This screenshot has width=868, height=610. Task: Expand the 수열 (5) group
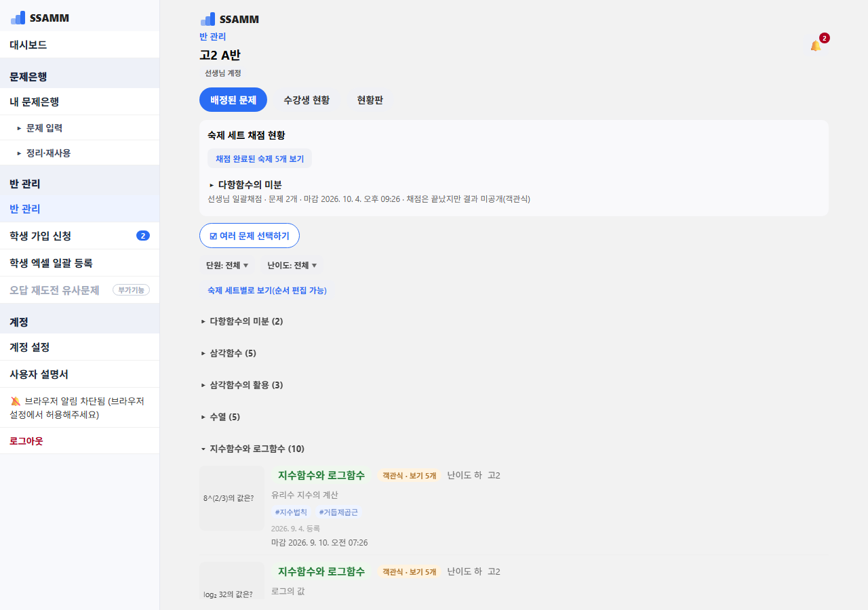[220, 417]
